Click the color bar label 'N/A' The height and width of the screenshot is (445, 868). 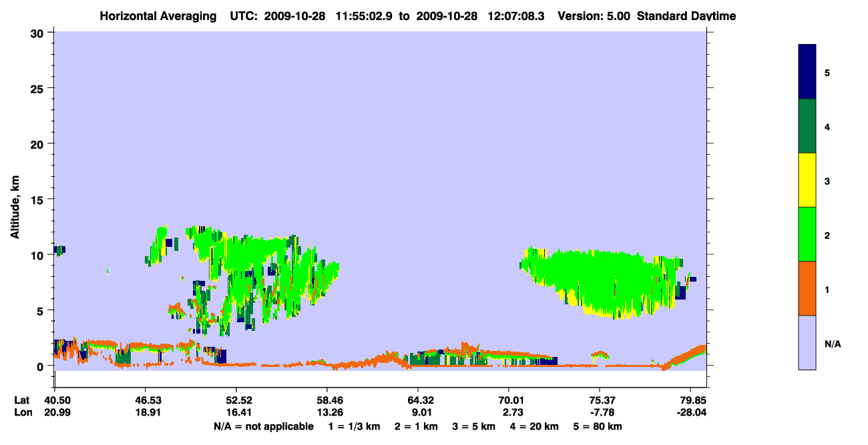coord(832,344)
